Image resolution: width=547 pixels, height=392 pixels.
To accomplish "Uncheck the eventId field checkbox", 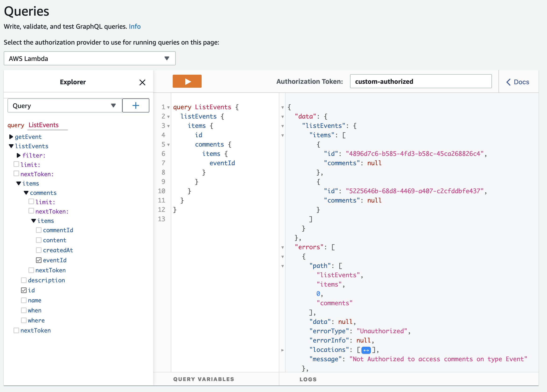I will [39, 260].
